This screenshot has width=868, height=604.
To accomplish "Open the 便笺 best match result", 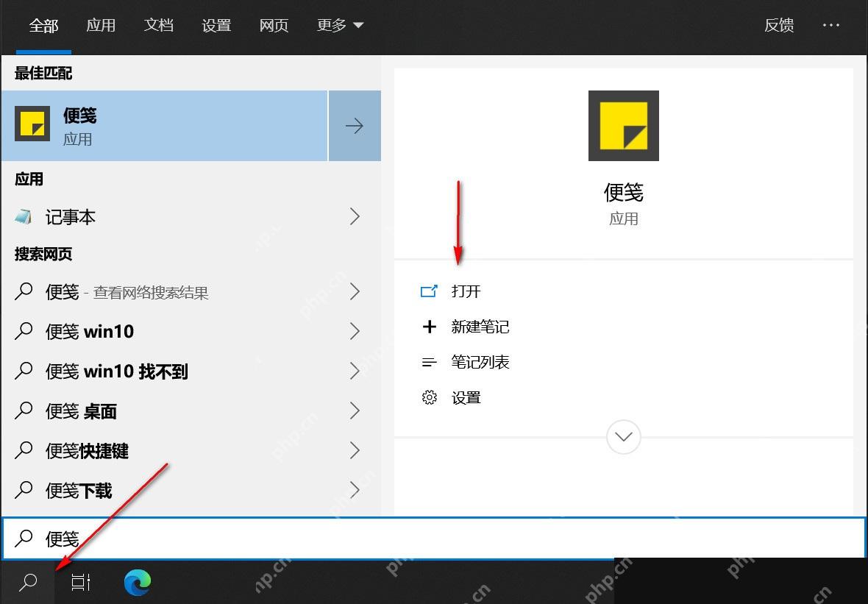I will [x=165, y=126].
